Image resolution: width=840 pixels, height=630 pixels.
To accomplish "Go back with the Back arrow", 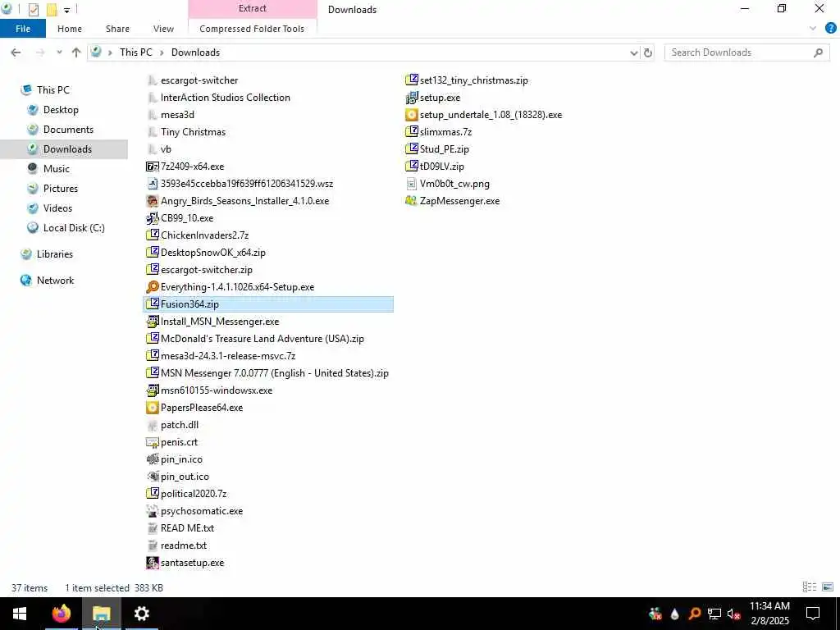I will pos(16,52).
